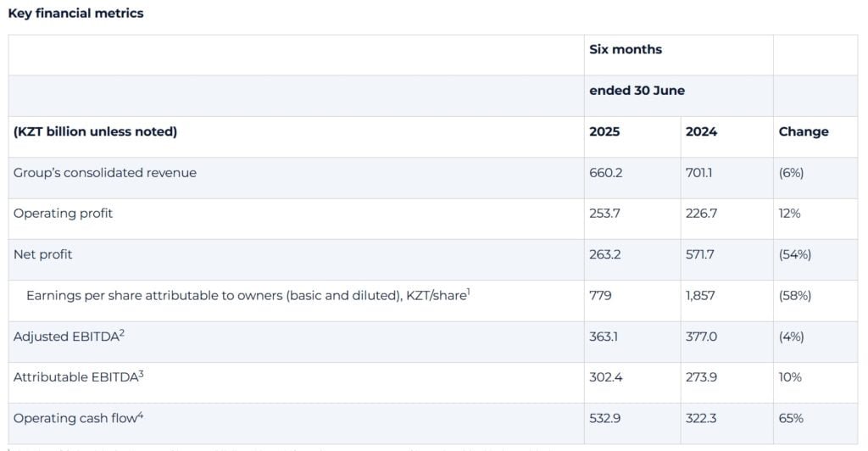The height and width of the screenshot is (451, 868).
Task: Click the '2025' column header
Action: 604,132
